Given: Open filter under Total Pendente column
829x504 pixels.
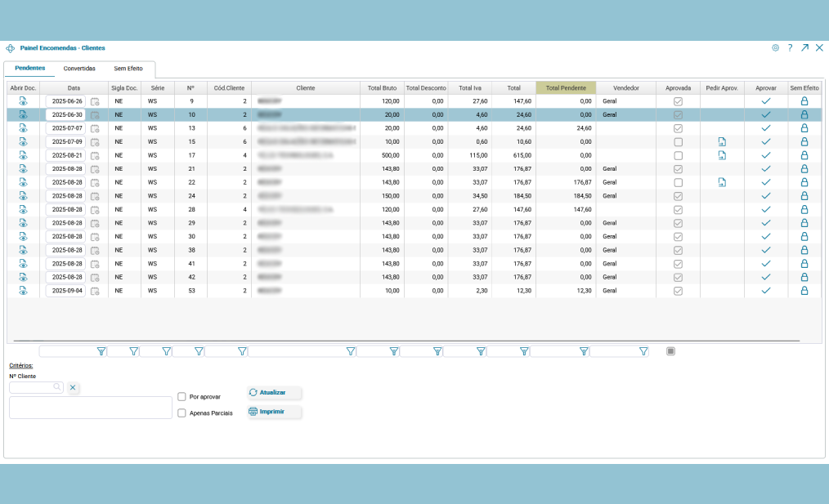Looking at the screenshot, I should pos(583,351).
